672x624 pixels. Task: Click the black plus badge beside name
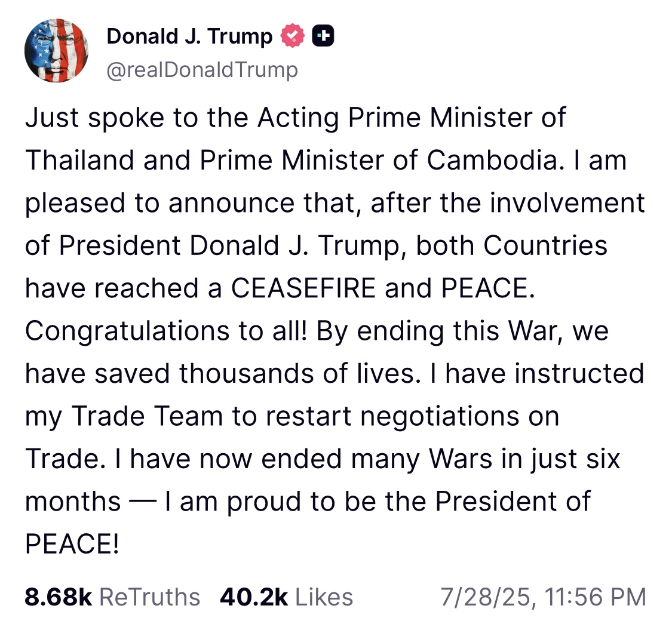[x=323, y=36]
